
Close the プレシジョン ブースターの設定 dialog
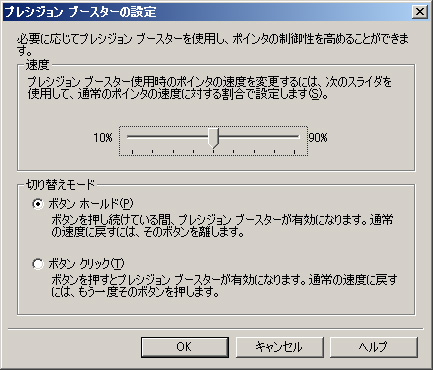(420, 12)
